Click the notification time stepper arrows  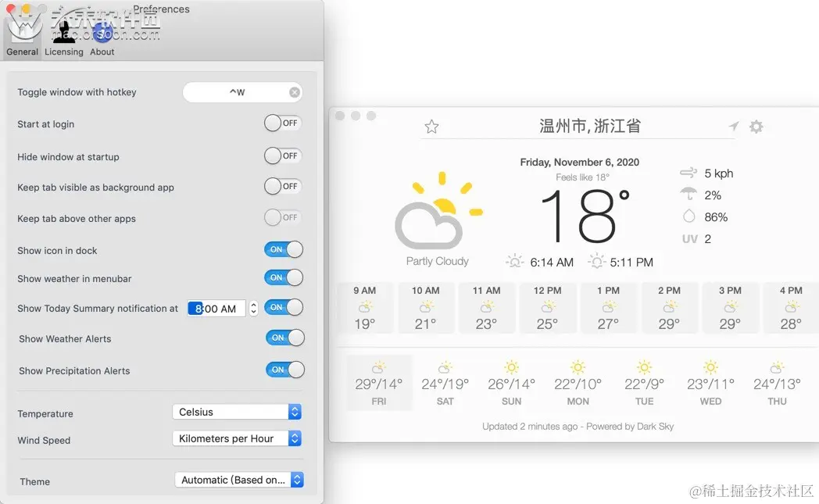tap(253, 308)
